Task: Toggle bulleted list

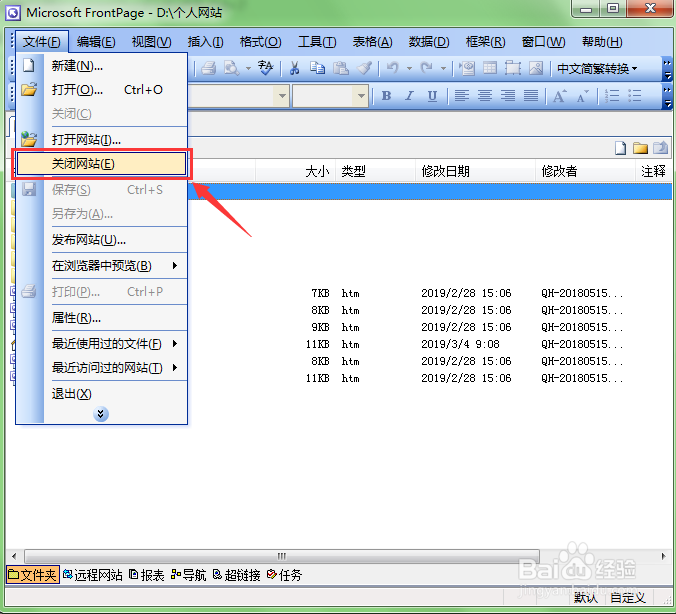Action: point(635,96)
